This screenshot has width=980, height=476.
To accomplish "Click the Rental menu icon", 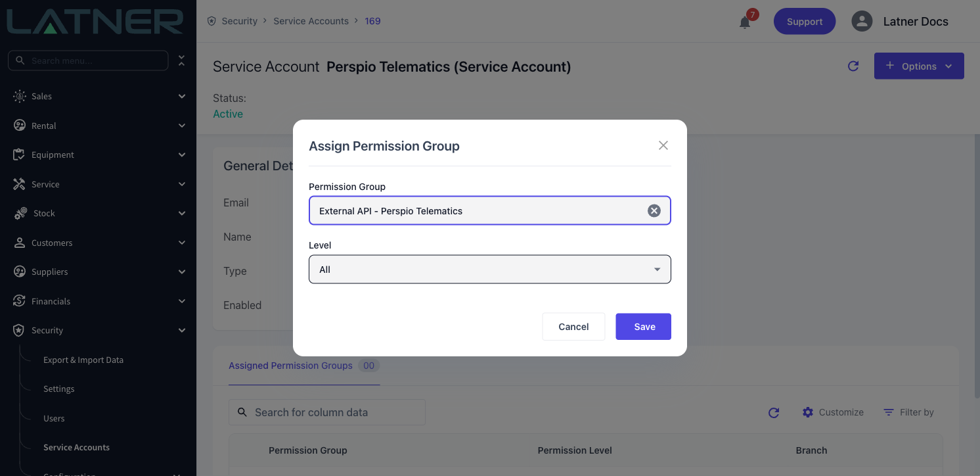I will tap(20, 126).
